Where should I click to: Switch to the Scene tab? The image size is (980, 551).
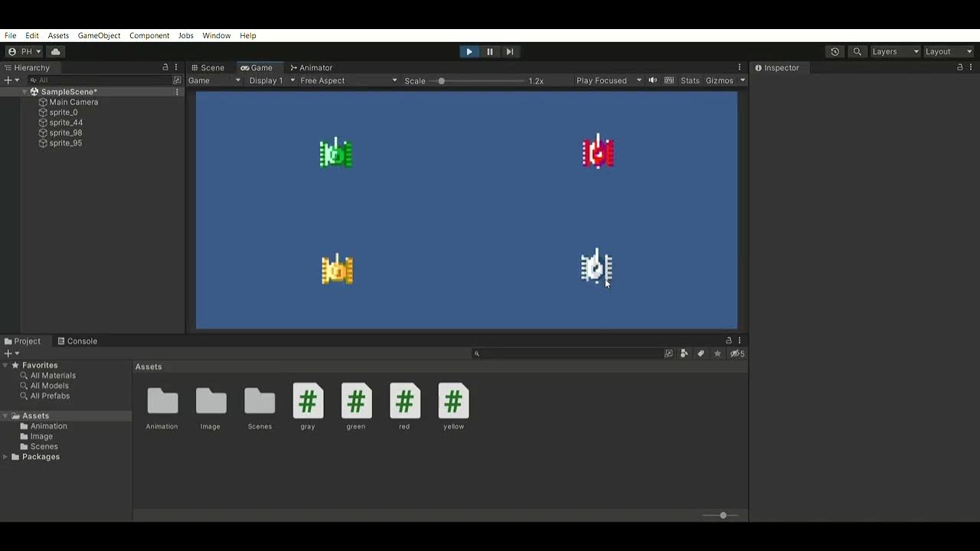[x=208, y=67]
